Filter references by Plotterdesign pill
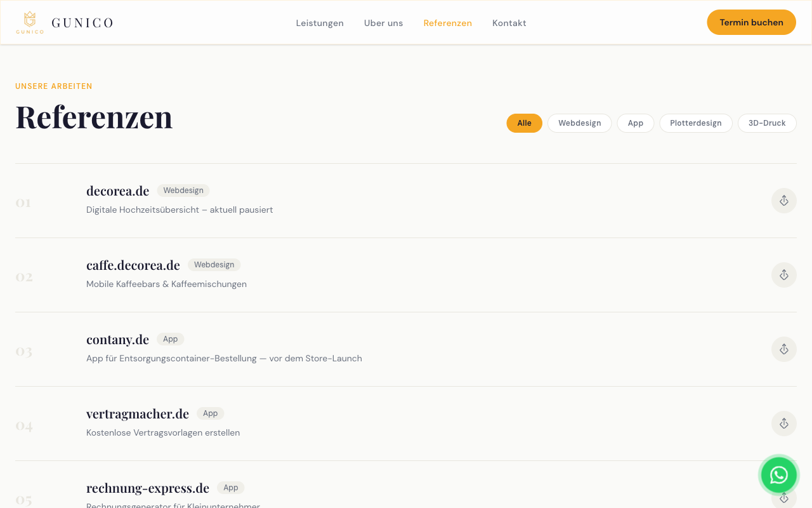This screenshot has width=812, height=508. (x=696, y=123)
